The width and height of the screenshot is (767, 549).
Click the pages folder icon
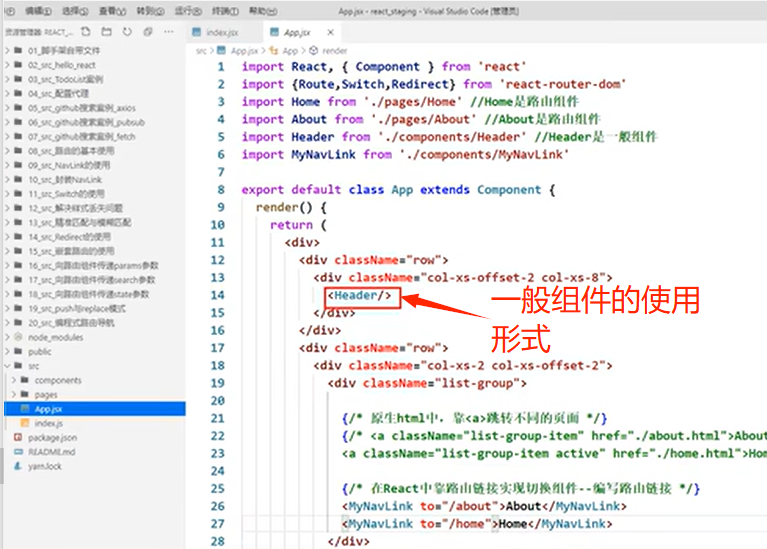25,394
